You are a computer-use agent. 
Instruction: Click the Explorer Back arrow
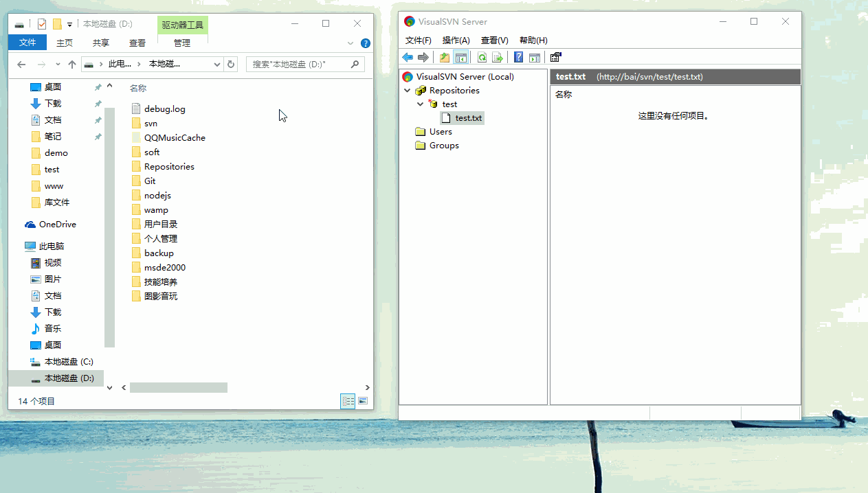coord(21,65)
